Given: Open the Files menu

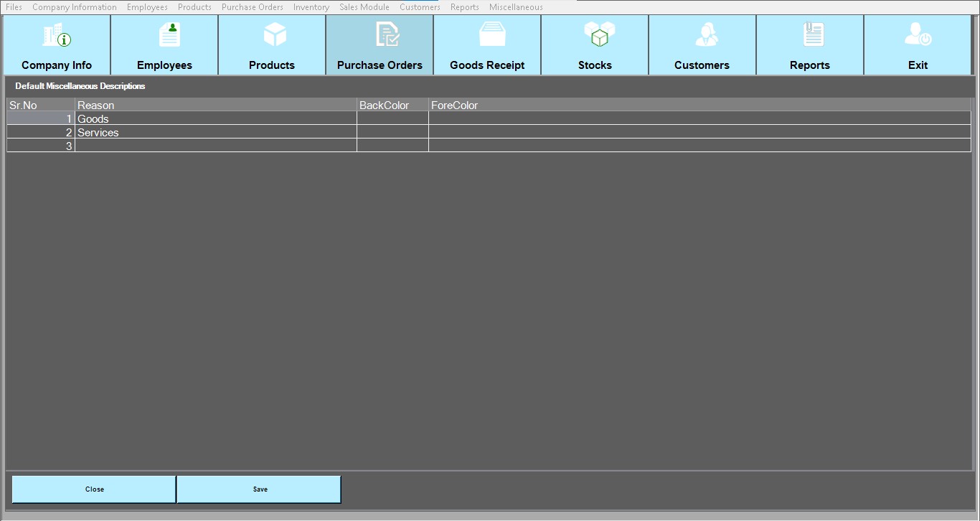Looking at the screenshot, I should 14,7.
